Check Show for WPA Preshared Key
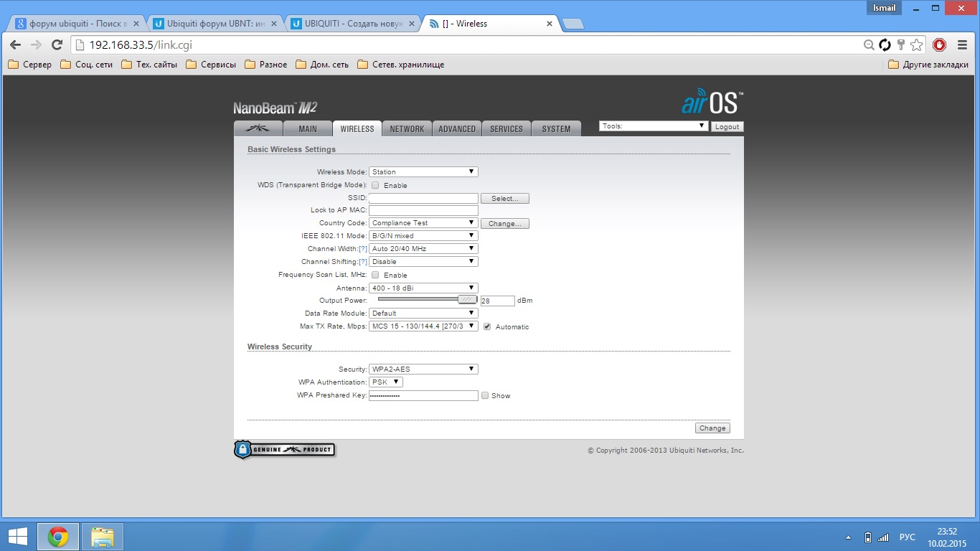Viewport: 980px width, 551px height. click(x=485, y=395)
